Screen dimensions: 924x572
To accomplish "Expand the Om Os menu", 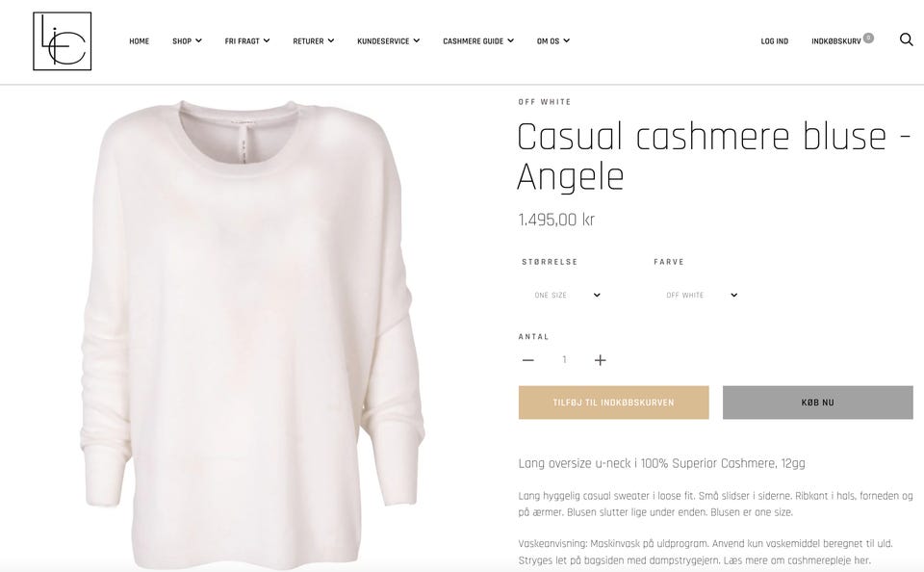I will pyautogui.click(x=553, y=41).
